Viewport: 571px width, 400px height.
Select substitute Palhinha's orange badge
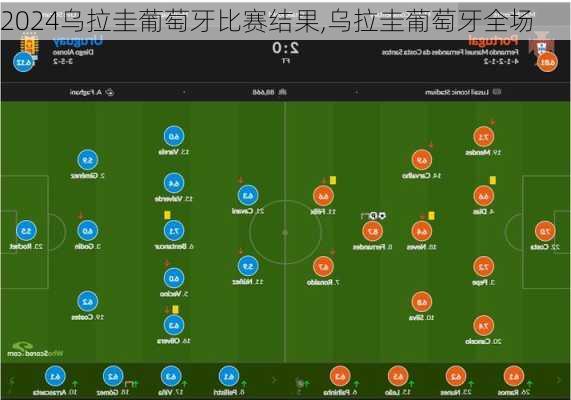340,377
